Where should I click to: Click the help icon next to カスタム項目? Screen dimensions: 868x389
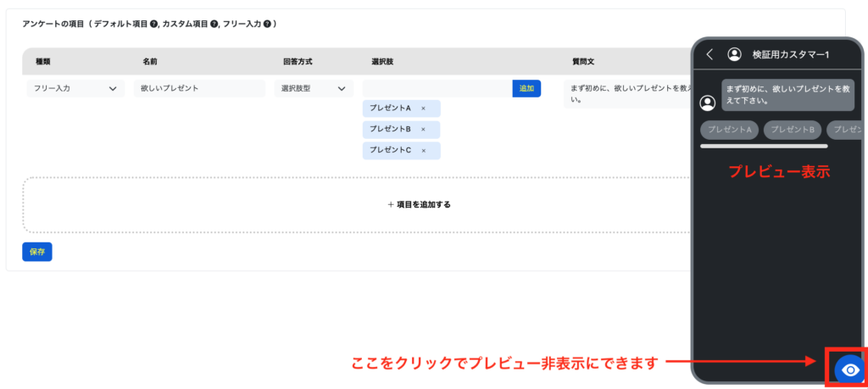214,24
